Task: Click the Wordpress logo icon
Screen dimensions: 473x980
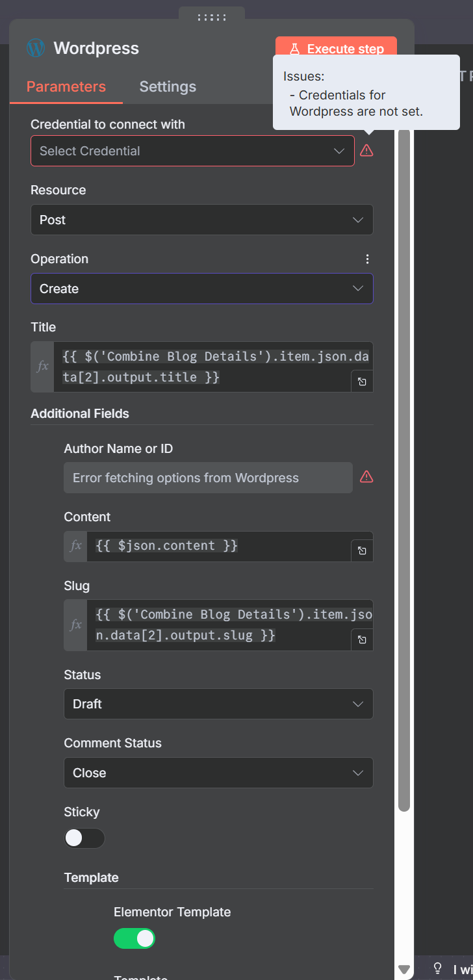Action: coord(36,48)
